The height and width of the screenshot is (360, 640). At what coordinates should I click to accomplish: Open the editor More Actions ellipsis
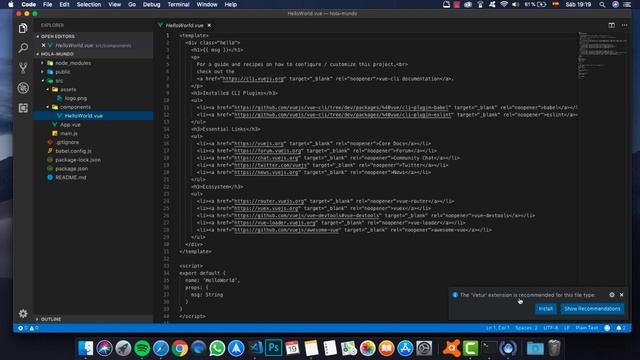pyautogui.click(x=624, y=25)
